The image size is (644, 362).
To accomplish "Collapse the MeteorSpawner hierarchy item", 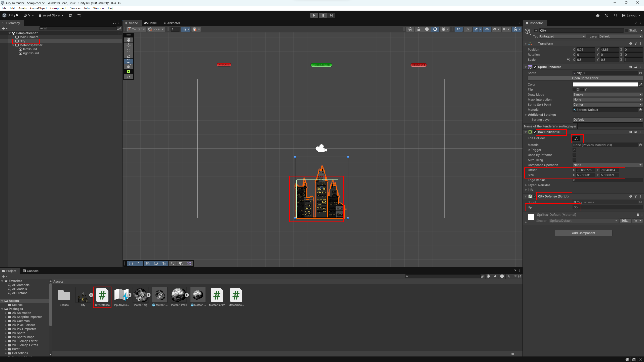I will (x=13, y=45).
